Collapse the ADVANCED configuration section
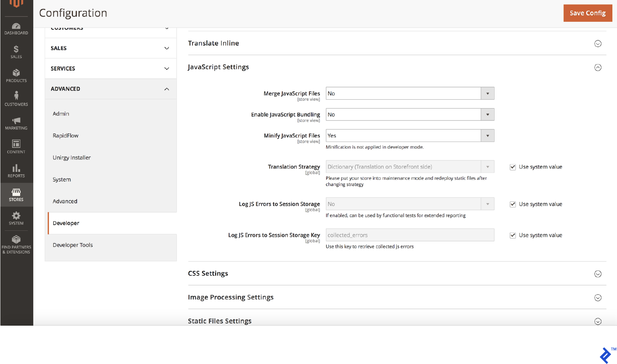The height and width of the screenshot is (364, 617). click(x=110, y=89)
